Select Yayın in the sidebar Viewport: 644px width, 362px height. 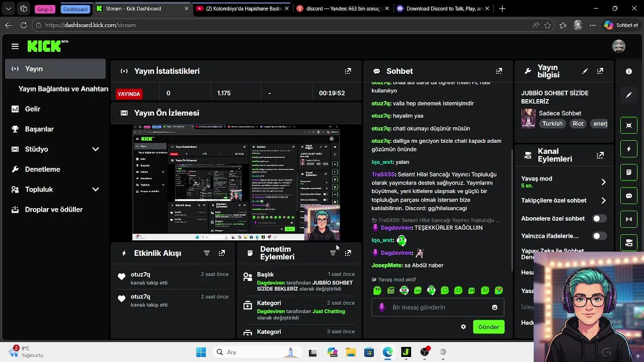[55, 69]
